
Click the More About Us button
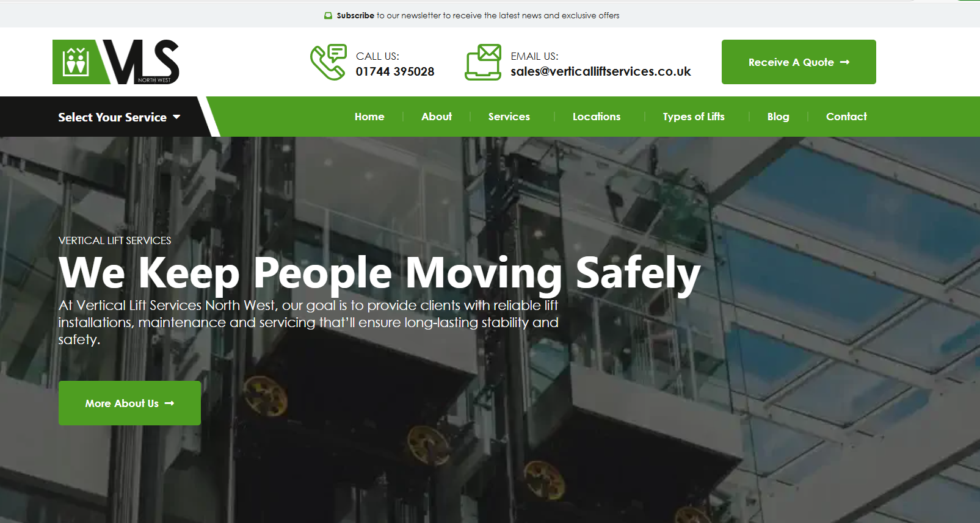[129, 403]
